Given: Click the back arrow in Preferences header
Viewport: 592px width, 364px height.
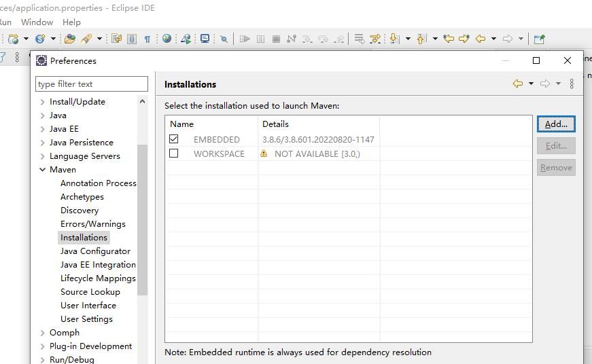Looking at the screenshot, I should 518,84.
